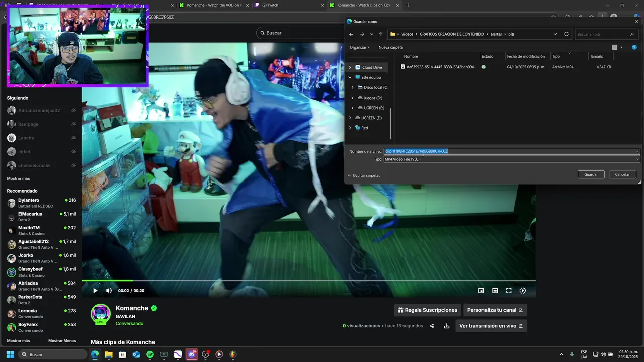Open File Explorer from the taskbar

(108, 354)
